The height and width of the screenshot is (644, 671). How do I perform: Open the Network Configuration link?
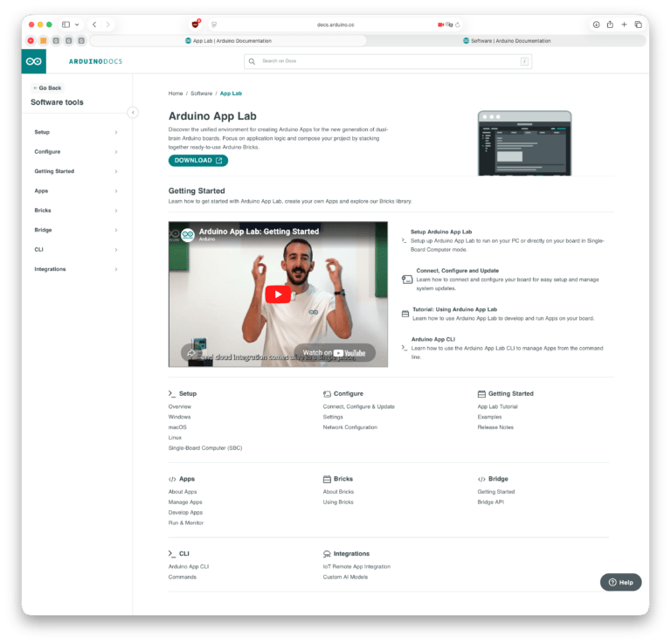(x=350, y=427)
